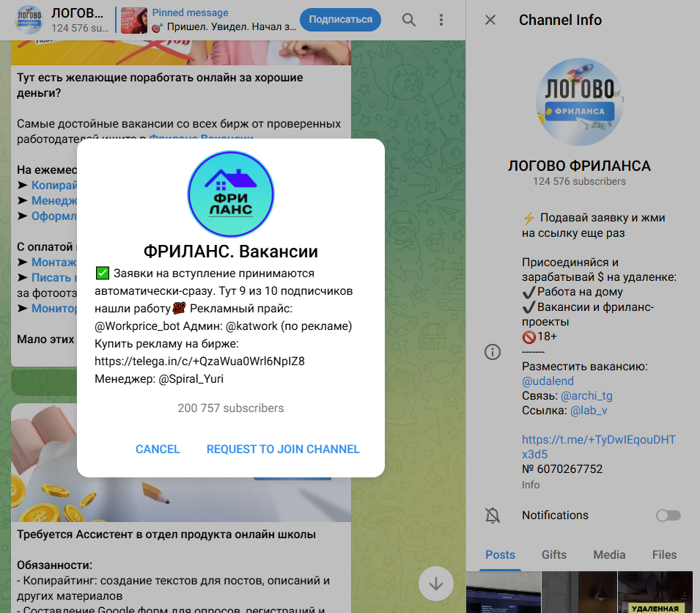700x613 pixels.
Task: Click the Подписаться button
Action: [x=340, y=20]
